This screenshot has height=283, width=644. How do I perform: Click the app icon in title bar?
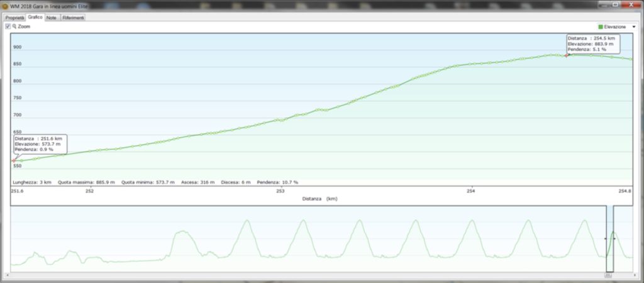coord(5,6)
